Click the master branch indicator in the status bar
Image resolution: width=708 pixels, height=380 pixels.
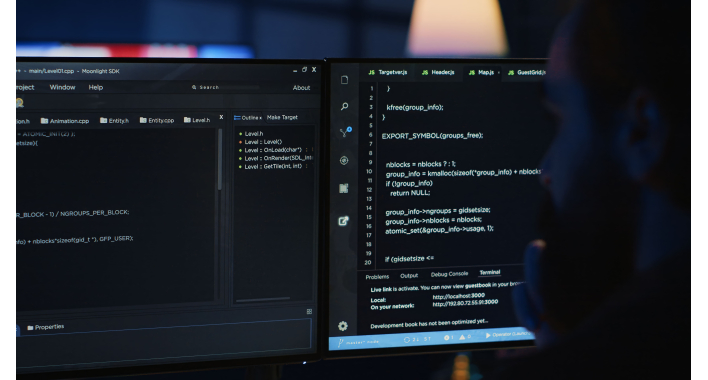pos(359,343)
